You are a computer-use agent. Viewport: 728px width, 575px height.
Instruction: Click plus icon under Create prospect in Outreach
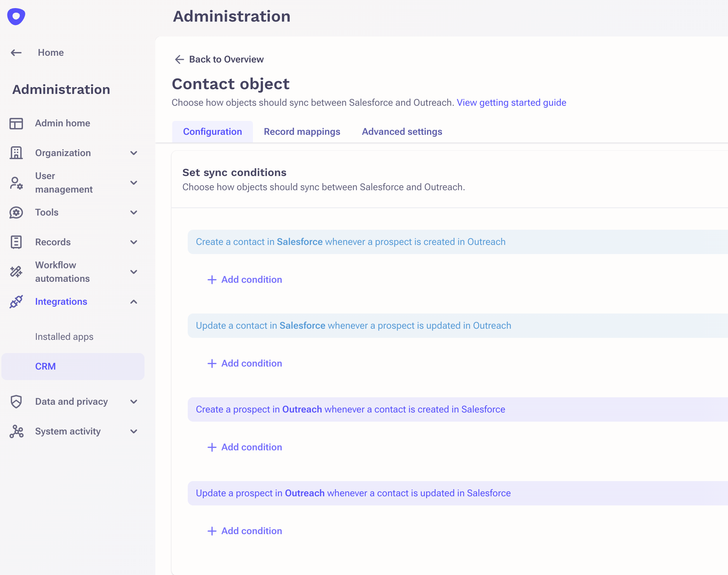(x=212, y=447)
